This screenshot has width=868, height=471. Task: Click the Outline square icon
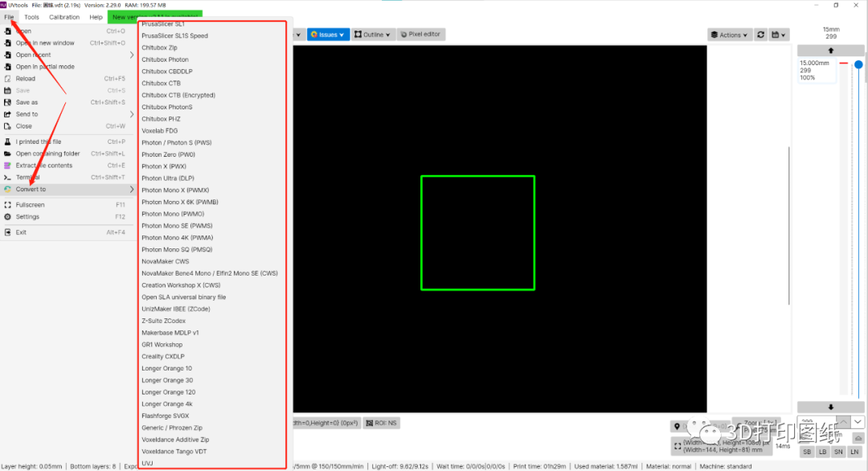click(358, 35)
